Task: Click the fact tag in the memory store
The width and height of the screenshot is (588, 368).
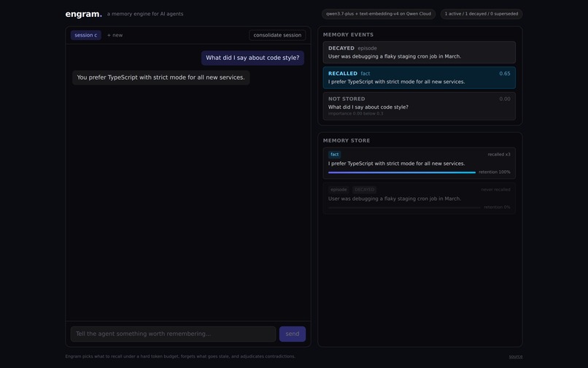Action: click(x=335, y=154)
